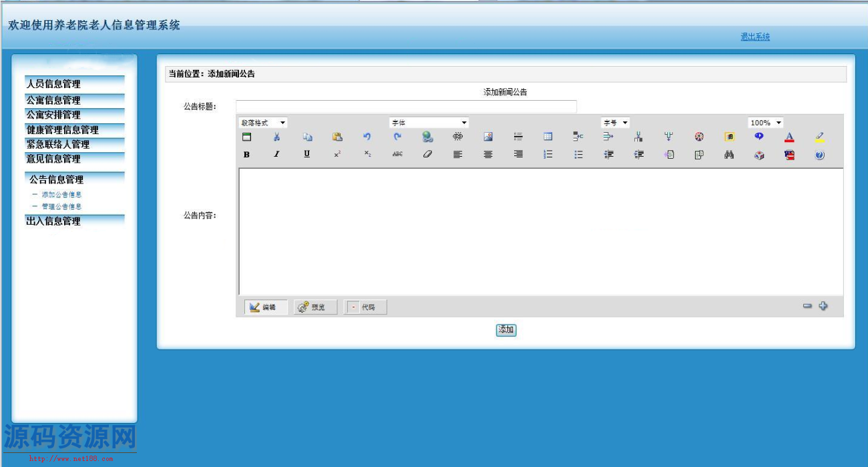Apply strikethrough with the ABC icon

[x=397, y=154]
